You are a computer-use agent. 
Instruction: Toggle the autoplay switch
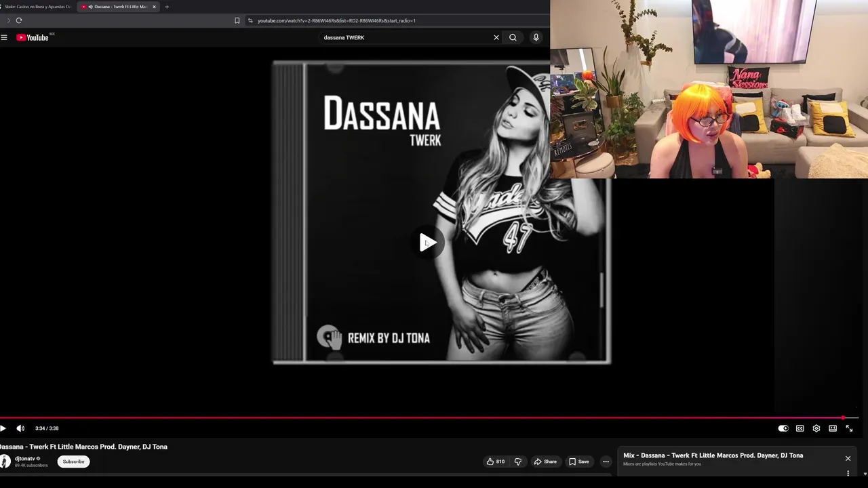tap(783, 428)
